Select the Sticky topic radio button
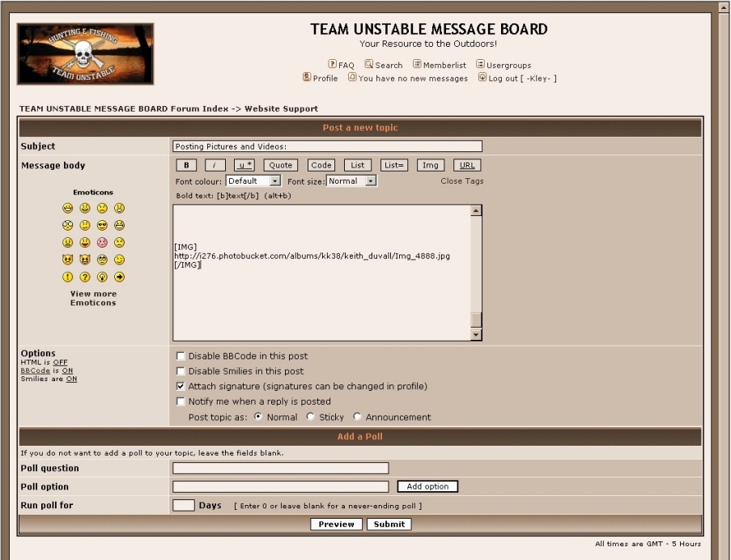The width and height of the screenshot is (731, 560). (311, 418)
